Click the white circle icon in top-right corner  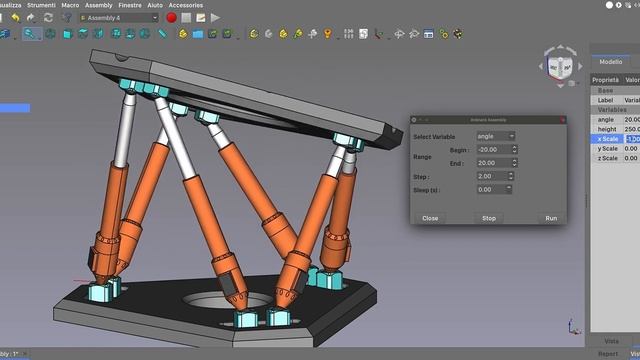[x=609, y=5]
